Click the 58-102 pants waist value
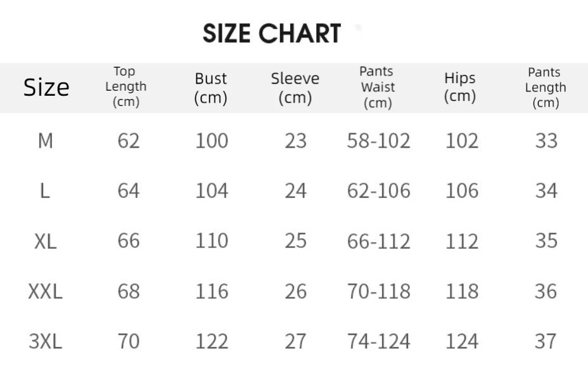The image size is (588, 366). pos(378,141)
